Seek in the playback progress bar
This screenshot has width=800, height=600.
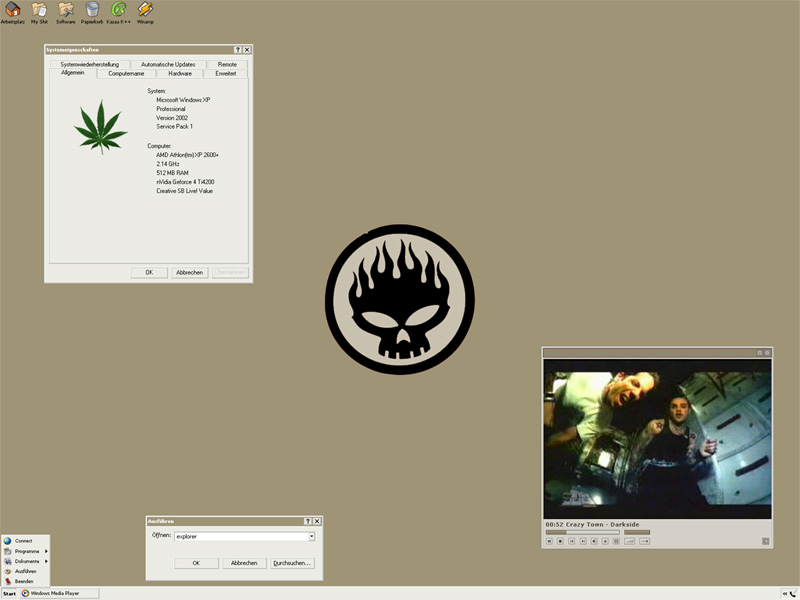point(583,532)
